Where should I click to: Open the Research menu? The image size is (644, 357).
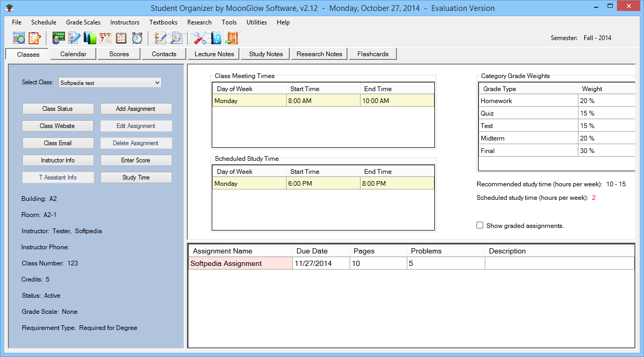coord(199,22)
